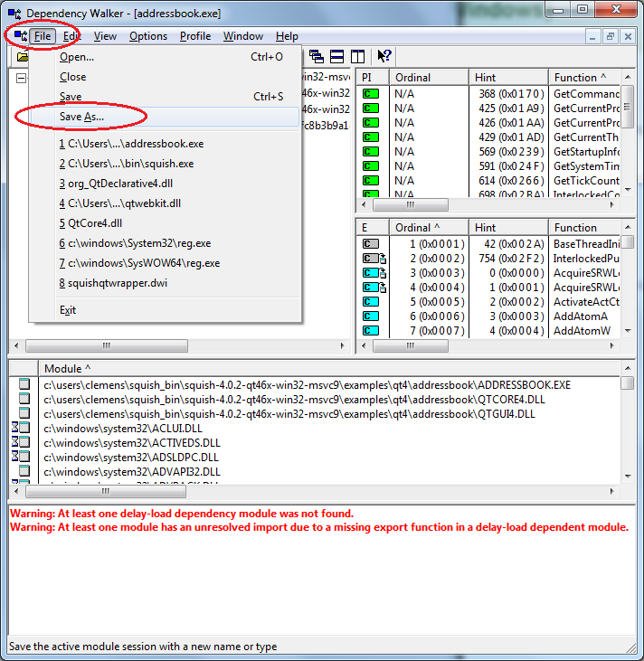Screen dimensions: 644x661
Task: Select Exit in the File menu
Action: pyautogui.click(x=68, y=310)
